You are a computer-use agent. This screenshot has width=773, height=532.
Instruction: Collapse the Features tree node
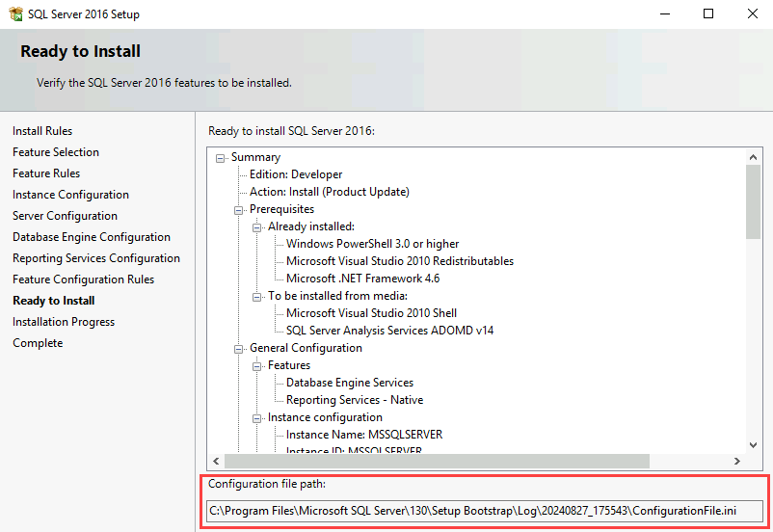pos(257,366)
